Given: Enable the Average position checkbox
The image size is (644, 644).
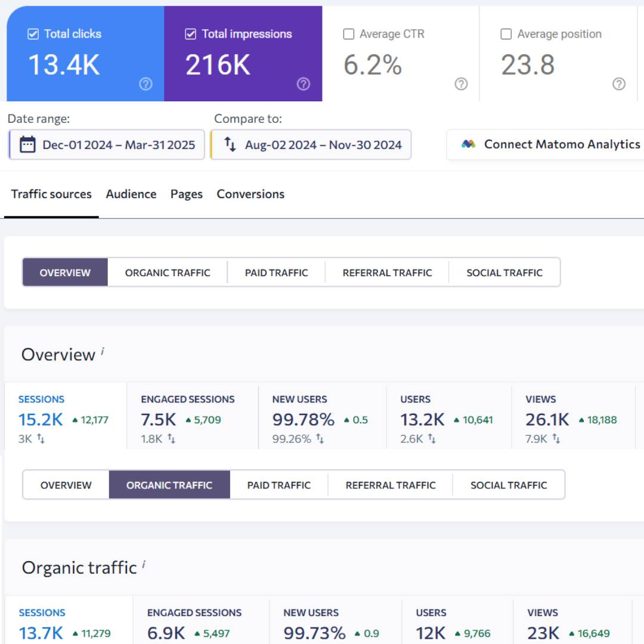Looking at the screenshot, I should (506, 34).
